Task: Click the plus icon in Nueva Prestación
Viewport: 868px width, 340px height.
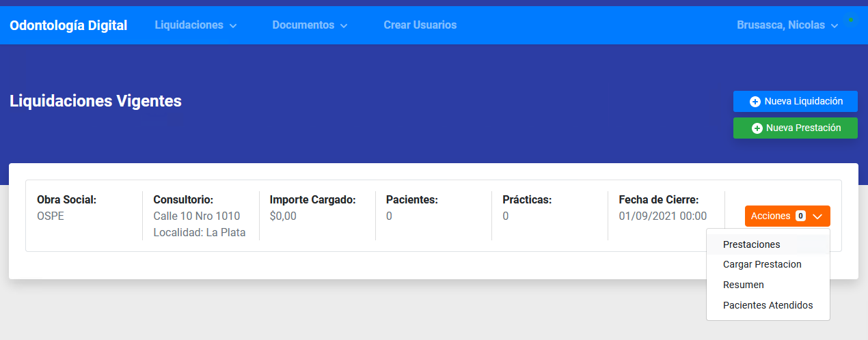Action: [x=757, y=128]
